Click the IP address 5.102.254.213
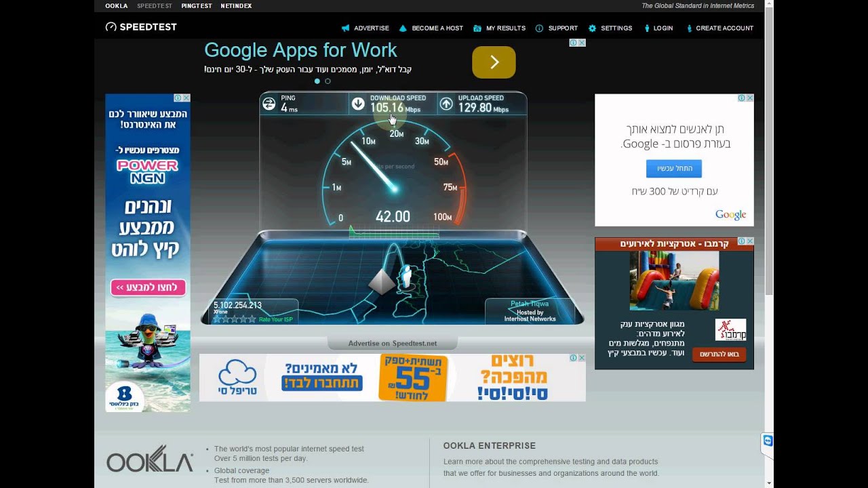Screen dimensions: 868x488 pyautogui.click(x=237, y=305)
